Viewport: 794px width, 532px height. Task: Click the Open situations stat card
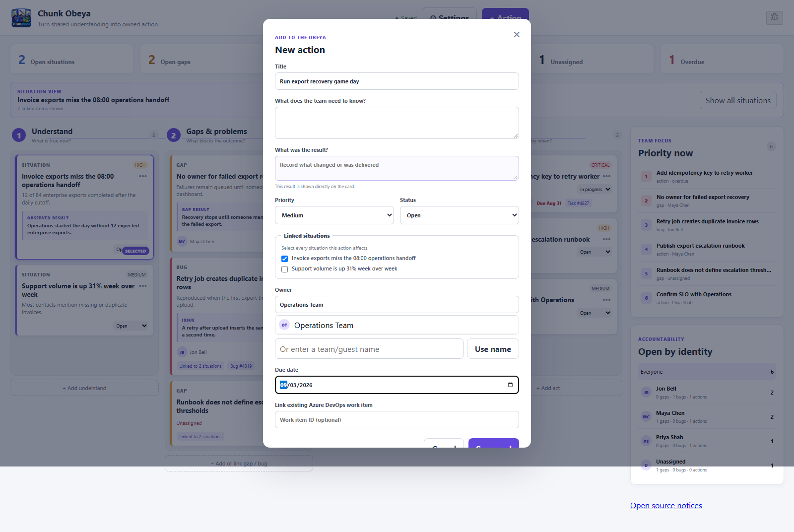72,59
